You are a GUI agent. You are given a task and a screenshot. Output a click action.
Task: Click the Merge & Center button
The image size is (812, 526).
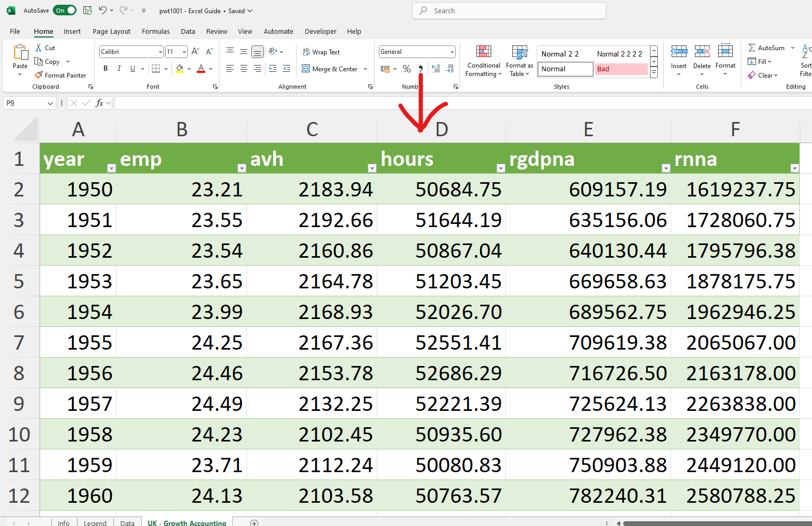pyautogui.click(x=330, y=69)
